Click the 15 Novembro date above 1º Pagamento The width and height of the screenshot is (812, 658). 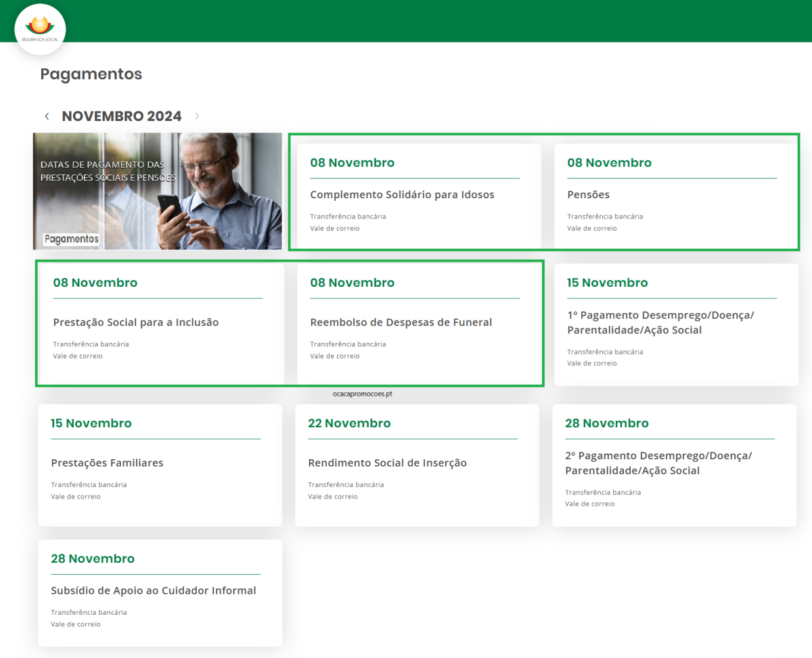point(607,283)
